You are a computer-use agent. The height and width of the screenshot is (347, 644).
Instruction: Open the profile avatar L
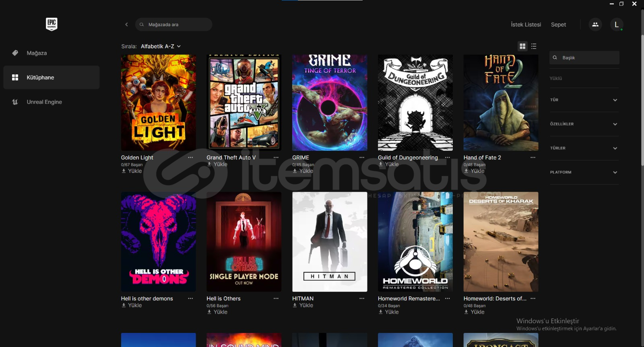tap(617, 25)
